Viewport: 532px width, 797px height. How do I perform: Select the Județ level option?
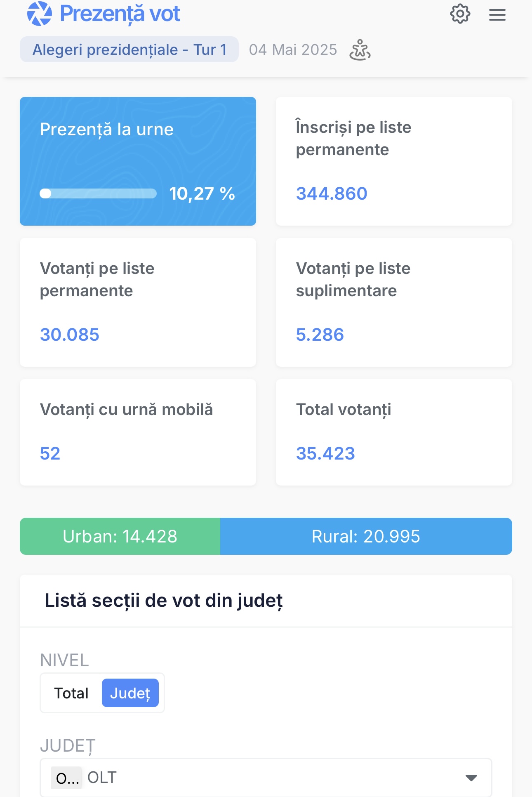tap(130, 693)
